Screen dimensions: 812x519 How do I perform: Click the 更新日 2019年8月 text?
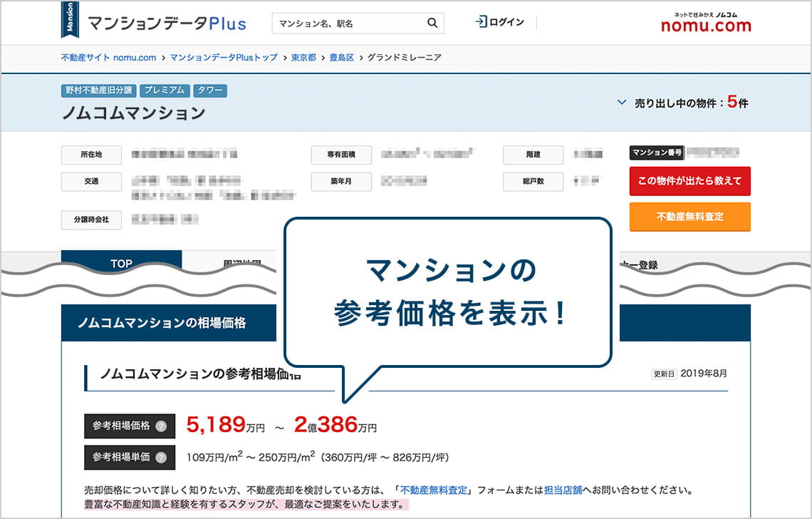[x=689, y=374]
